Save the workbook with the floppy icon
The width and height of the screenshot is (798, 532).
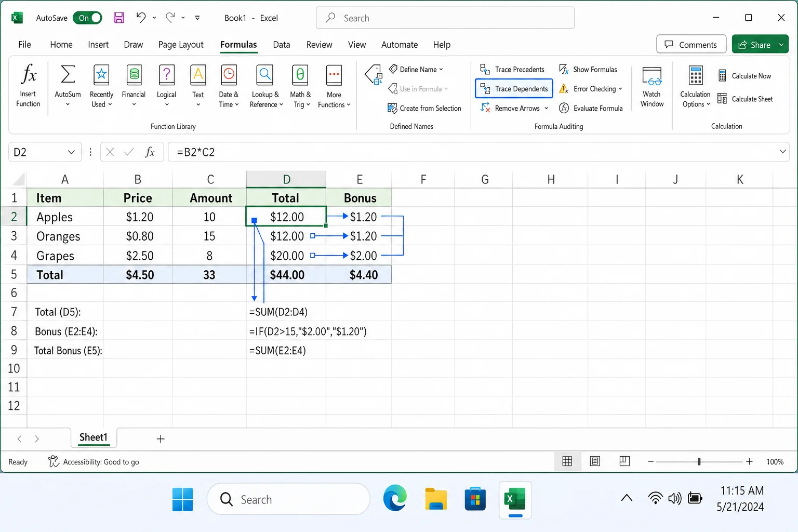119,18
